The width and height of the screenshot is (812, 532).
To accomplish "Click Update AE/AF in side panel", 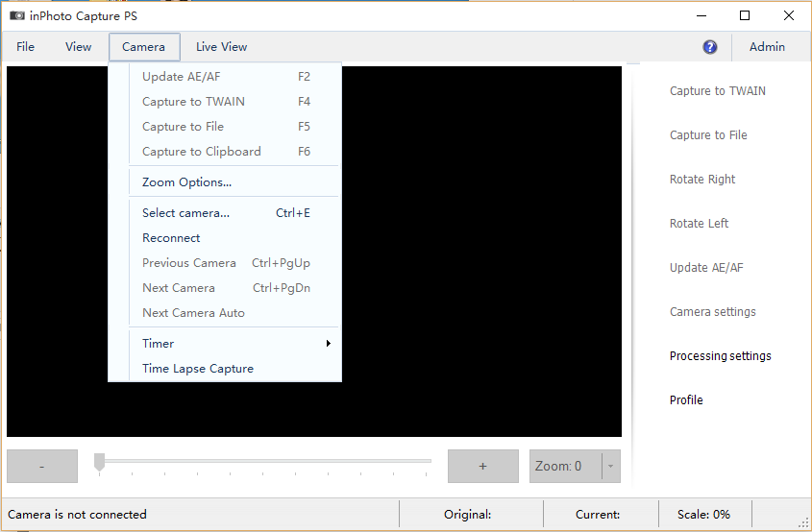I will (x=706, y=268).
